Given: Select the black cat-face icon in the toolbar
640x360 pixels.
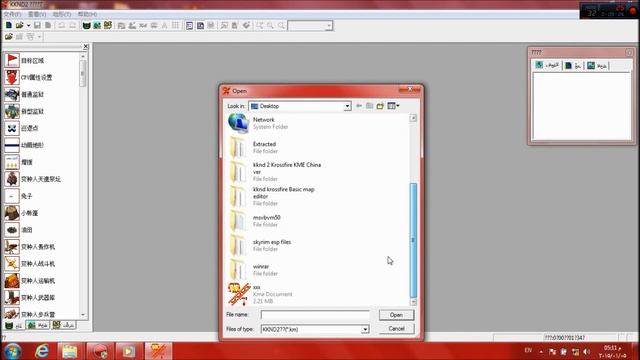Looking at the screenshot, I should (86, 25).
